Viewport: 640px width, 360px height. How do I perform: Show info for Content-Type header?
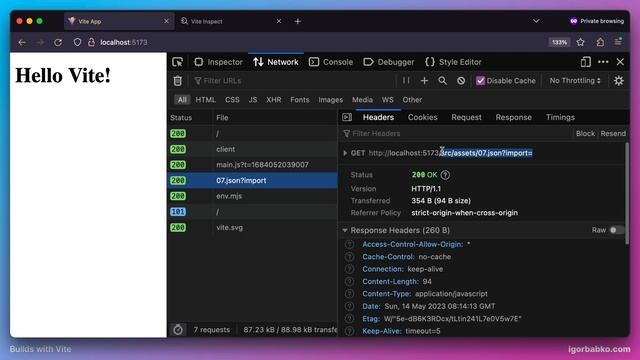click(x=349, y=294)
